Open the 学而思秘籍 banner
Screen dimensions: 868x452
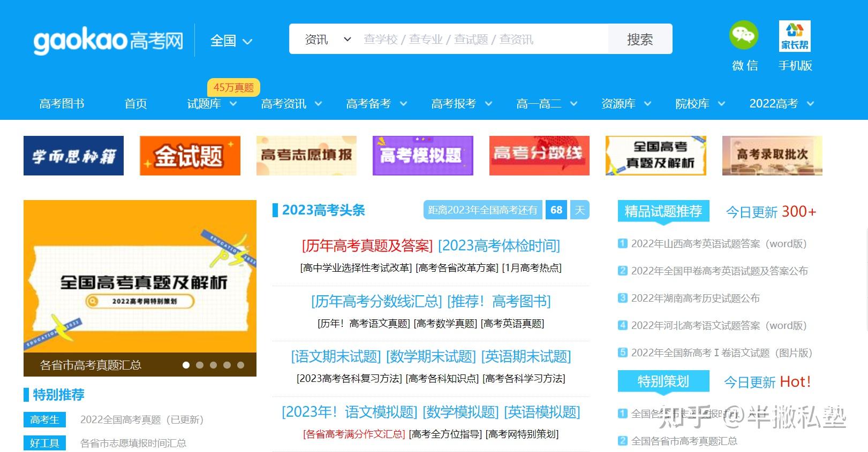(73, 156)
